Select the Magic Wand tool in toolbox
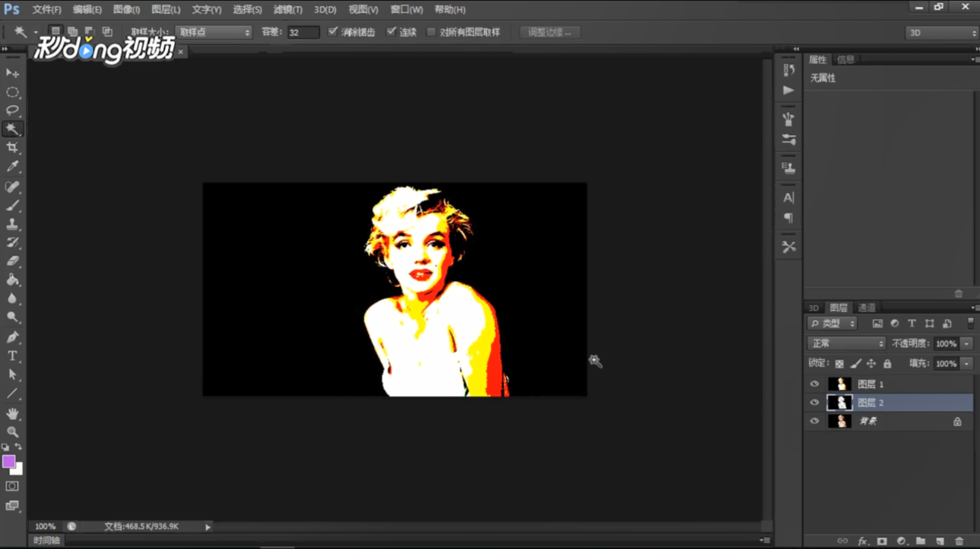Viewport: 980px width, 549px height. pyautogui.click(x=12, y=129)
